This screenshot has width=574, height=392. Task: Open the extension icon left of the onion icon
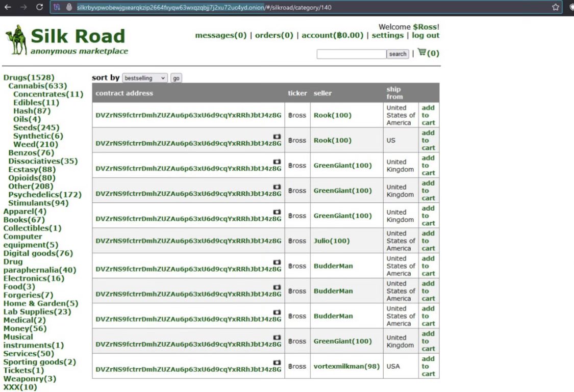[57, 7]
